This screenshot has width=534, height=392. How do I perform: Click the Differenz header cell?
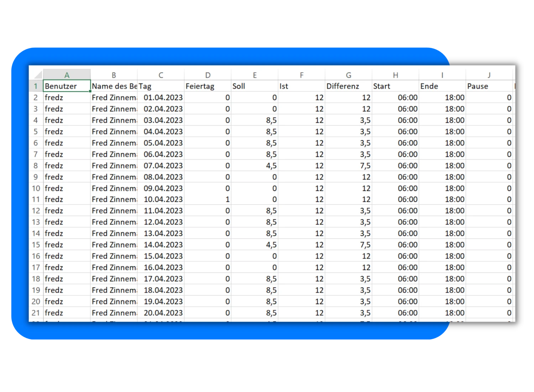point(349,86)
